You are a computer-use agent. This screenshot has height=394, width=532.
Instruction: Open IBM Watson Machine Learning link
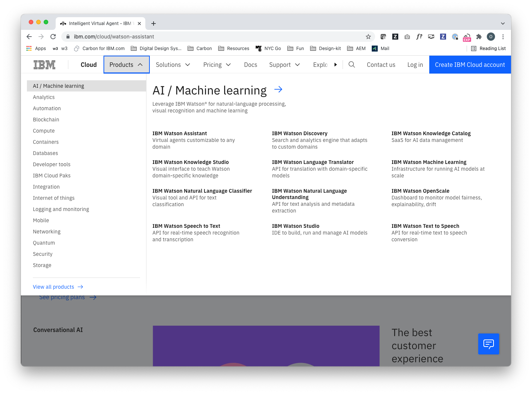point(429,162)
